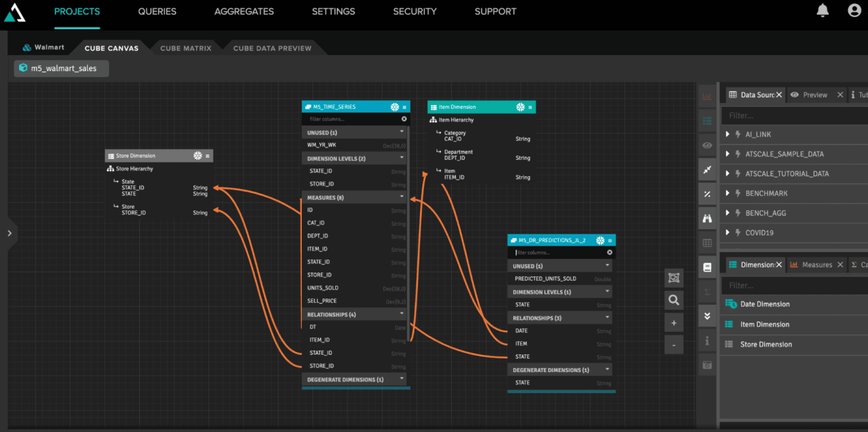868x432 pixels.
Task: Click the m5_walmart_sales cube button
Action: coord(61,68)
